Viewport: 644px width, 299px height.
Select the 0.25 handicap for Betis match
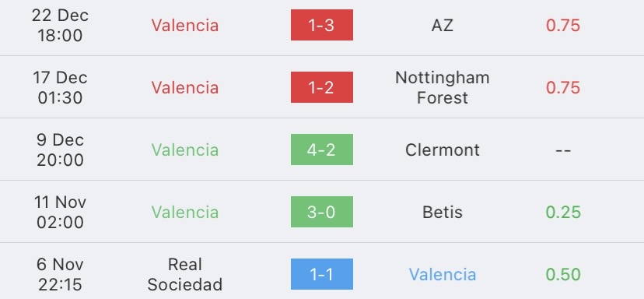[563, 213]
